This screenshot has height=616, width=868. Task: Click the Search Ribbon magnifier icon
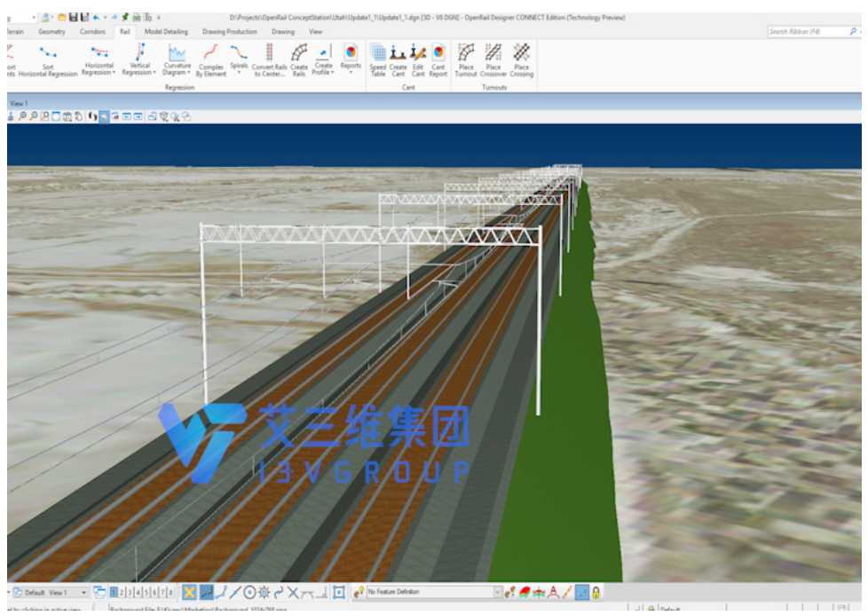(x=853, y=32)
